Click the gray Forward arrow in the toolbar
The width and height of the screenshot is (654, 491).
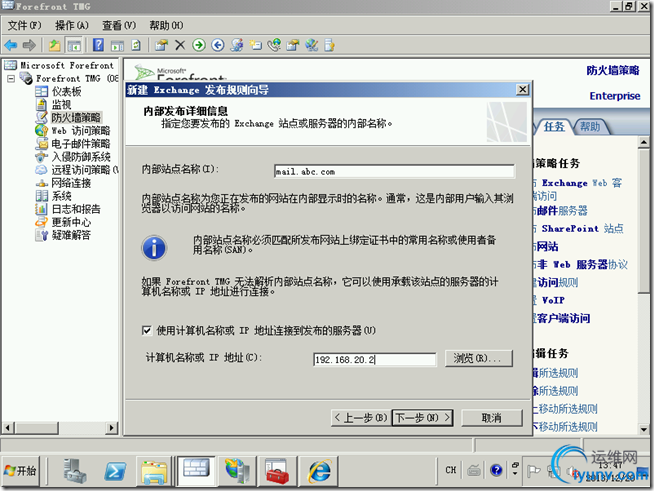[29, 45]
